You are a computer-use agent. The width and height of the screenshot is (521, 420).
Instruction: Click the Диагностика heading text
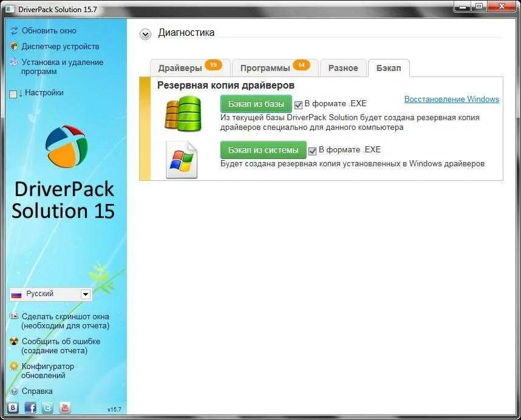(186, 33)
